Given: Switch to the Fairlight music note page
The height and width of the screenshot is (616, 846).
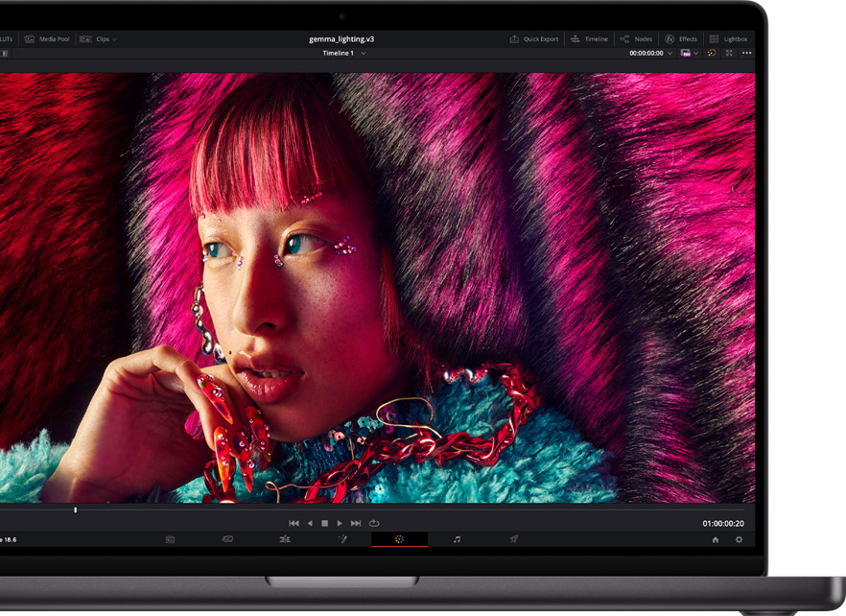Looking at the screenshot, I should pyautogui.click(x=457, y=539).
